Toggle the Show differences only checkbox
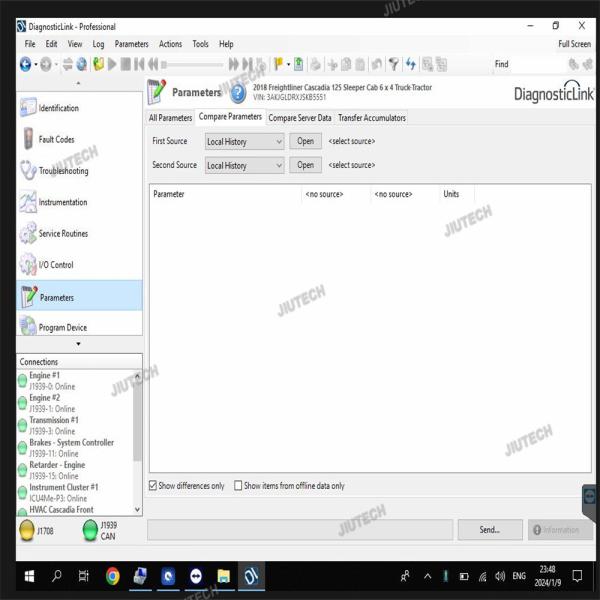 pyautogui.click(x=153, y=486)
